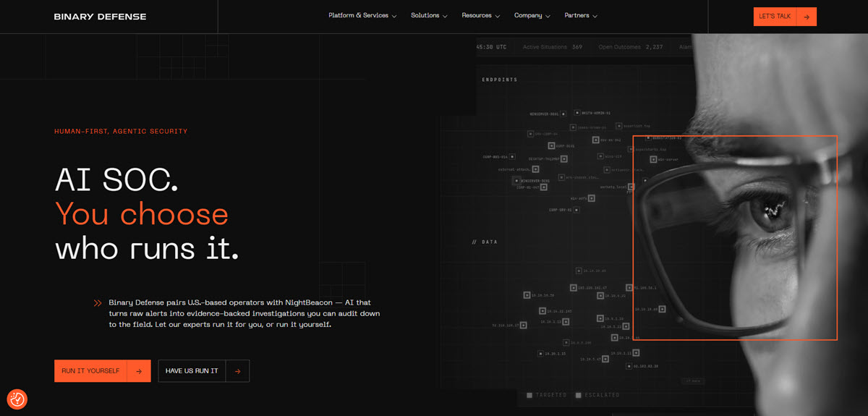Click the arrow on Let's Talk
The height and width of the screenshot is (416, 868).
coord(807,17)
